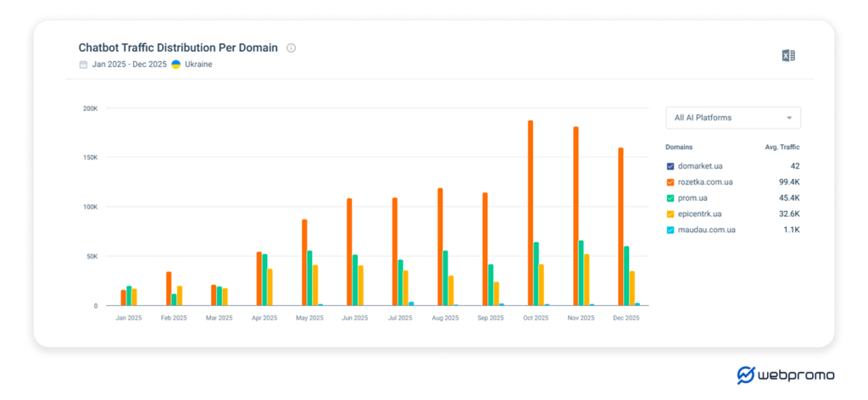Uncheck the domarket.ua checkbox

click(670, 166)
